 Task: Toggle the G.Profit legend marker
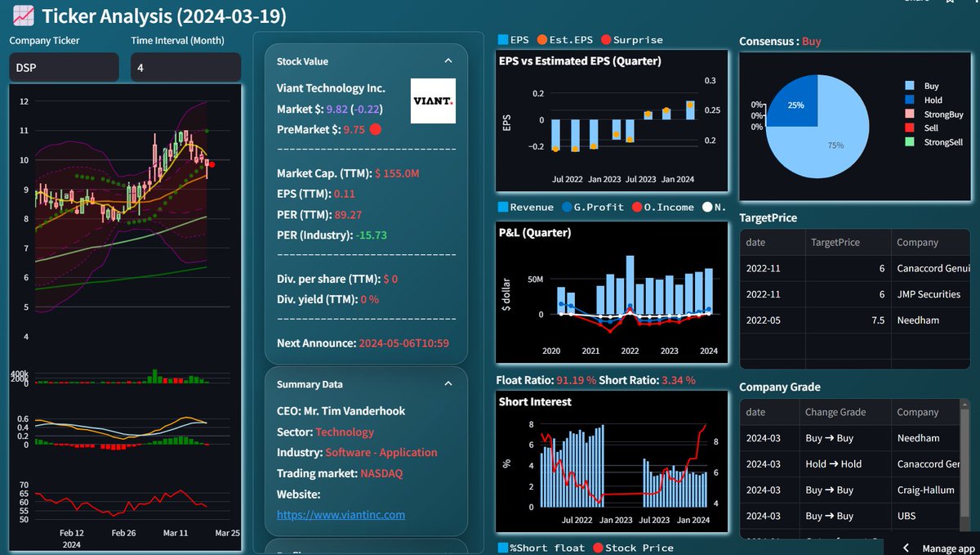click(x=567, y=207)
